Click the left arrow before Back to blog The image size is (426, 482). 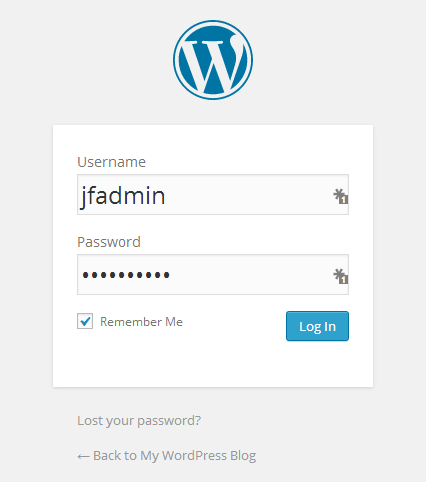click(83, 456)
